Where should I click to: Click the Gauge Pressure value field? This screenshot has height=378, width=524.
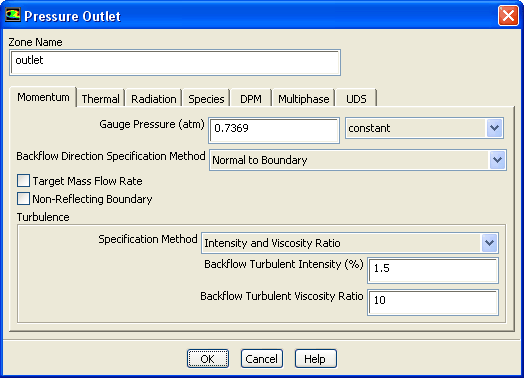pyautogui.click(x=274, y=130)
